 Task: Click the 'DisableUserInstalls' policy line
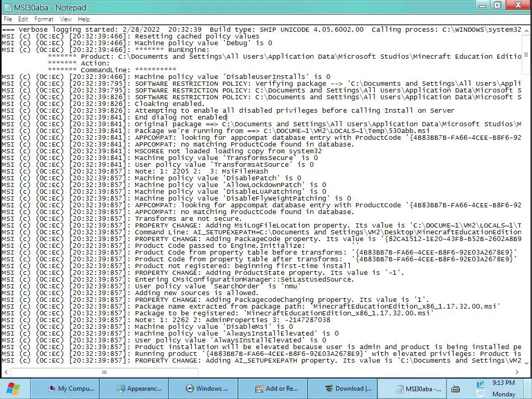pos(166,77)
